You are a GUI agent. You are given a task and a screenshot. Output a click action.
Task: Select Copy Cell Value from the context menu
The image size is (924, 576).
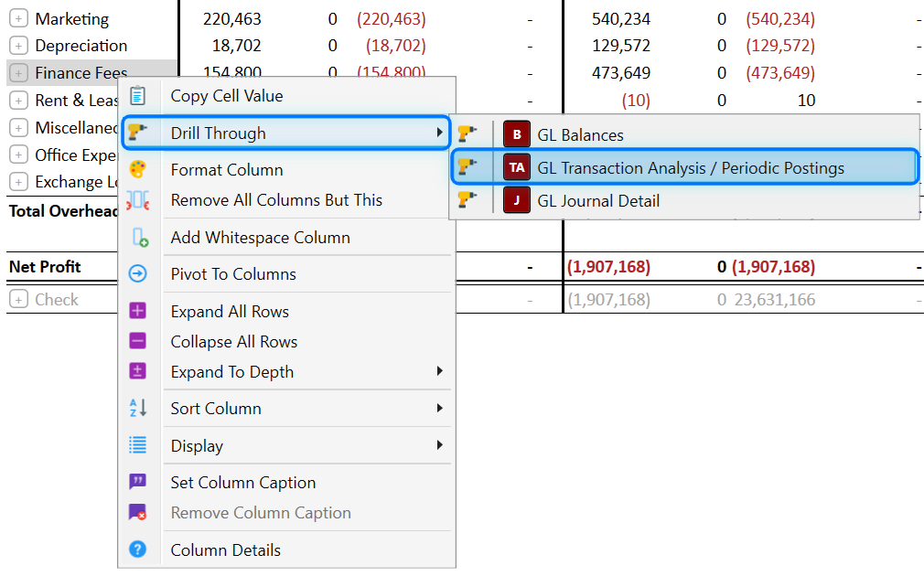[x=286, y=96]
